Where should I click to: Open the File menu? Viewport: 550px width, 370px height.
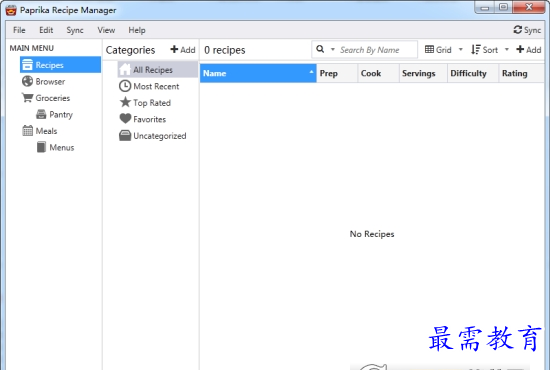click(x=19, y=30)
